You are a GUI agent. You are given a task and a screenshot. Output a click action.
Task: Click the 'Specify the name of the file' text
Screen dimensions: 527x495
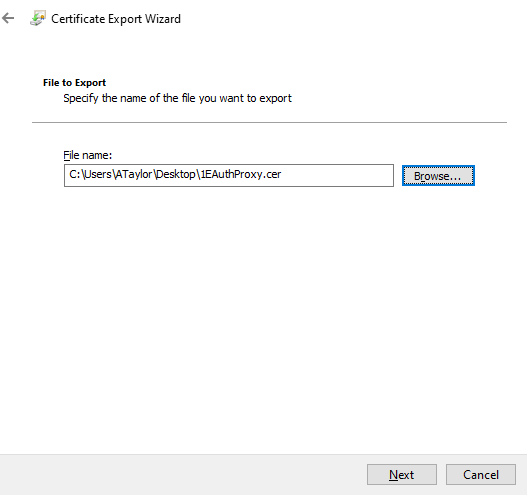point(177,98)
